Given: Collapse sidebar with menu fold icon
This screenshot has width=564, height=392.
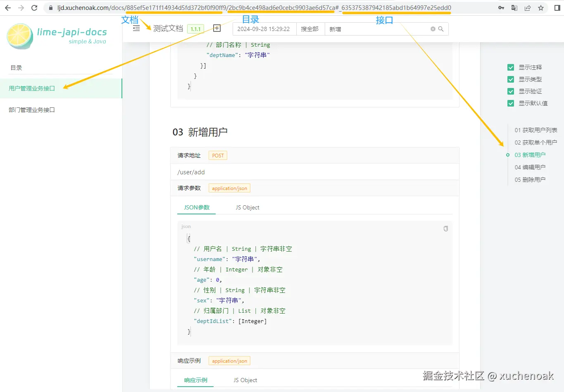Looking at the screenshot, I should [x=136, y=29].
